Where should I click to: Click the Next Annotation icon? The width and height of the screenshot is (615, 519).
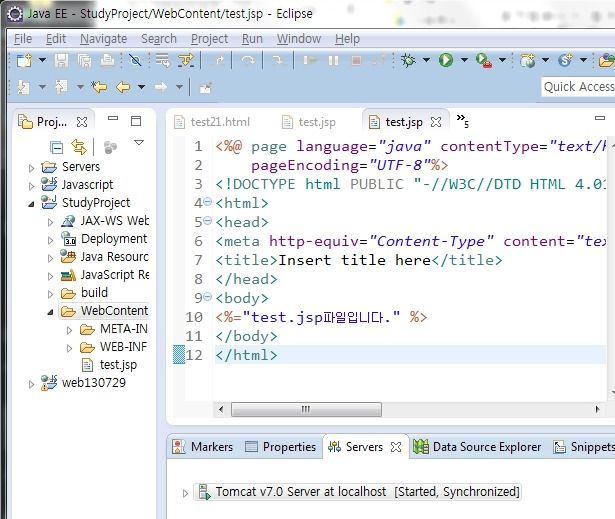[x=23, y=87]
